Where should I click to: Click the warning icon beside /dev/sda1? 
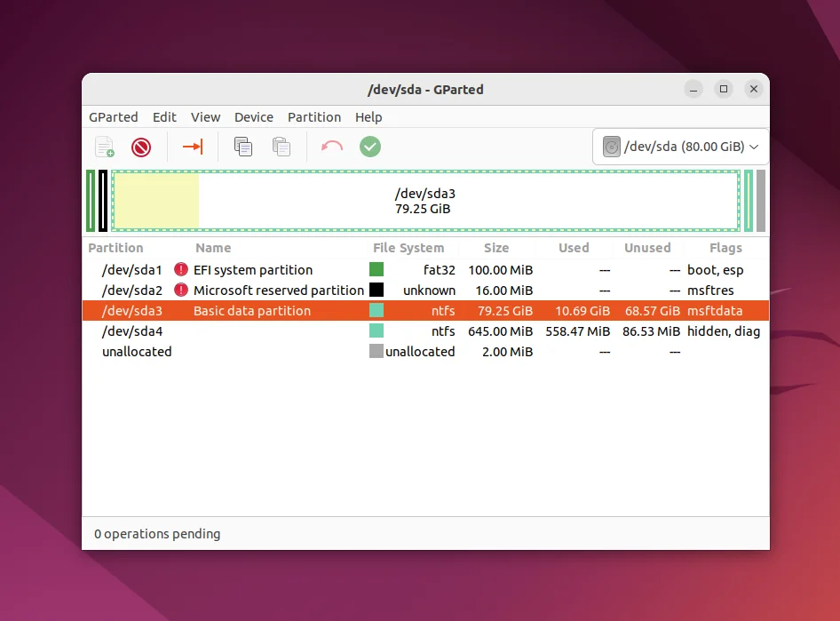181,269
